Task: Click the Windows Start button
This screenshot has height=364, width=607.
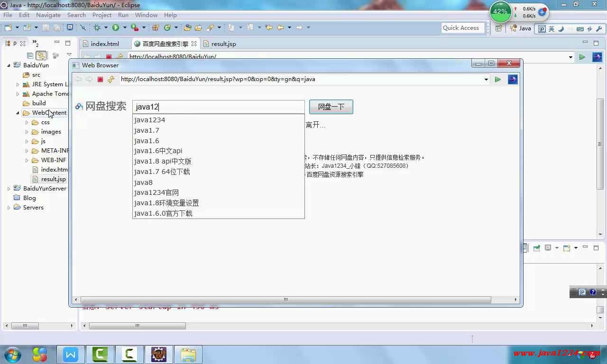Action: (x=13, y=354)
